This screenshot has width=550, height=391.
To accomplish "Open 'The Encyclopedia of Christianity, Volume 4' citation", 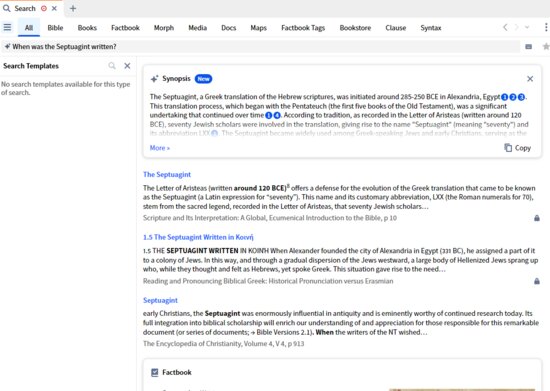I will (x=223, y=343).
